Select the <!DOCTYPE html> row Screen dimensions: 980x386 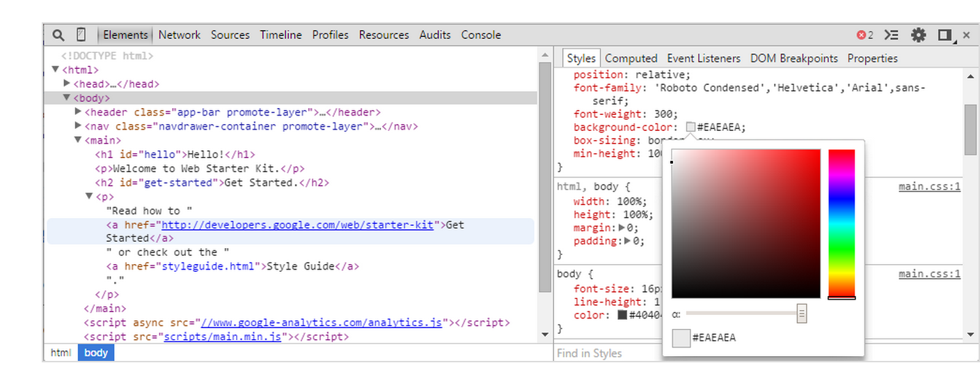click(106, 56)
